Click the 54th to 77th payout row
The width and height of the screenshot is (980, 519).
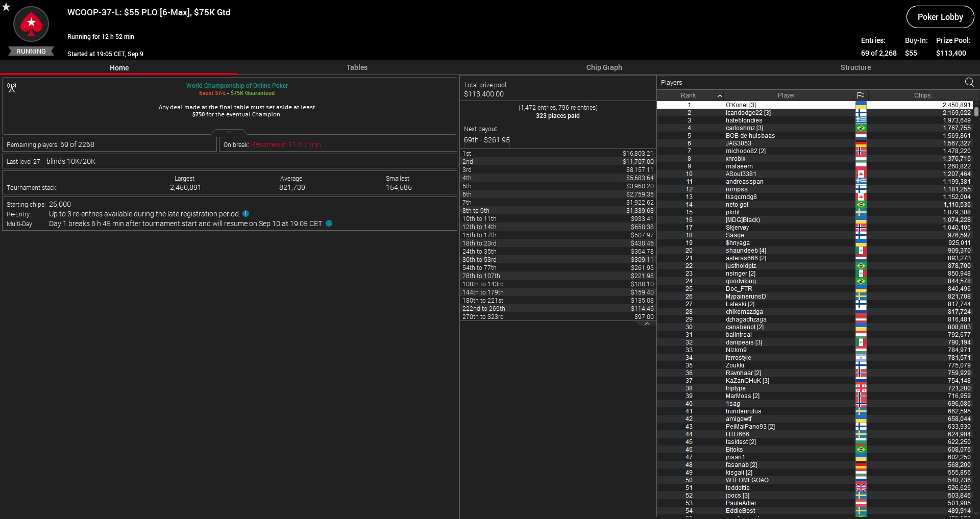coord(558,268)
